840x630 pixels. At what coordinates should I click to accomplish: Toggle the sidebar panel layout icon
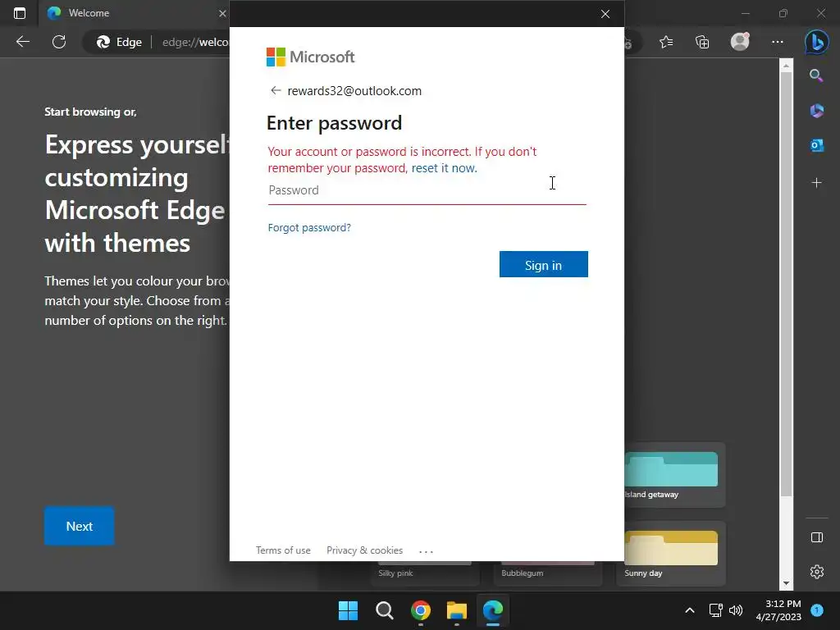pyautogui.click(x=817, y=537)
